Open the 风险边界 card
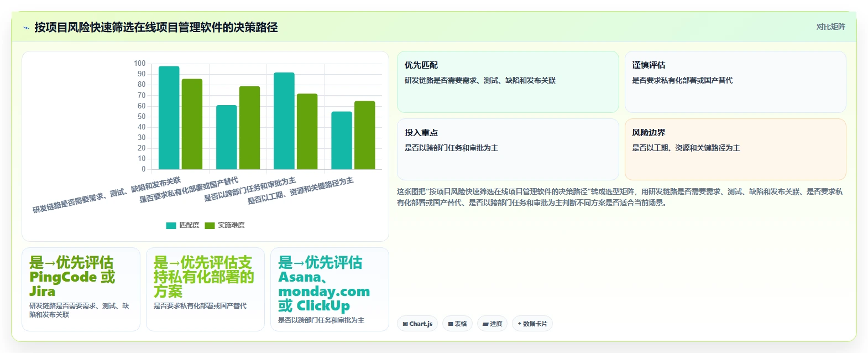The width and height of the screenshot is (868, 353). [735, 149]
